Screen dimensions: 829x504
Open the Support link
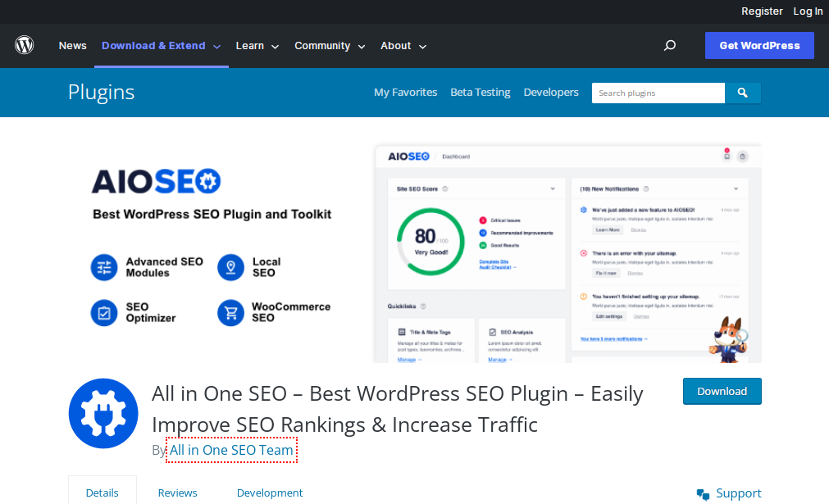(738, 493)
